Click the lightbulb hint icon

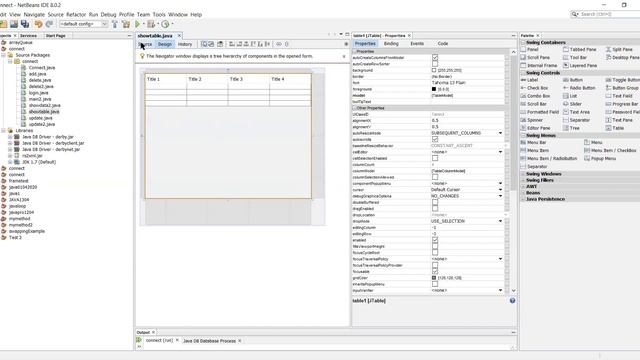pyautogui.click(x=142, y=56)
